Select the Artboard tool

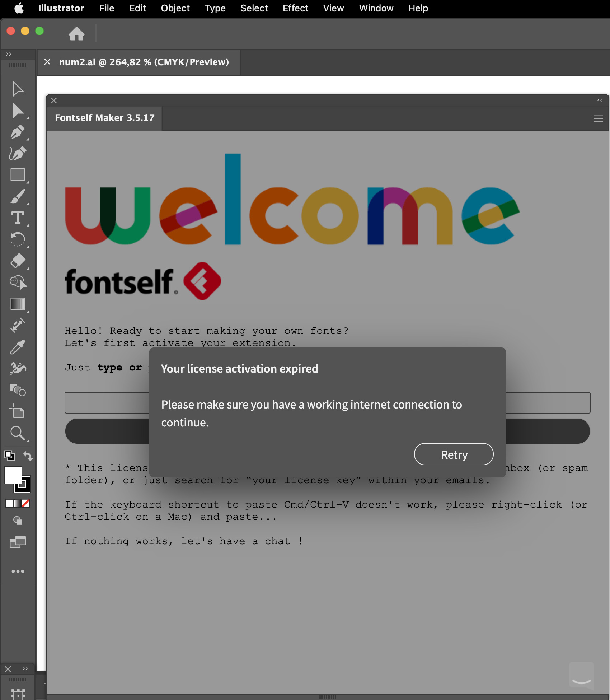coord(17,412)
